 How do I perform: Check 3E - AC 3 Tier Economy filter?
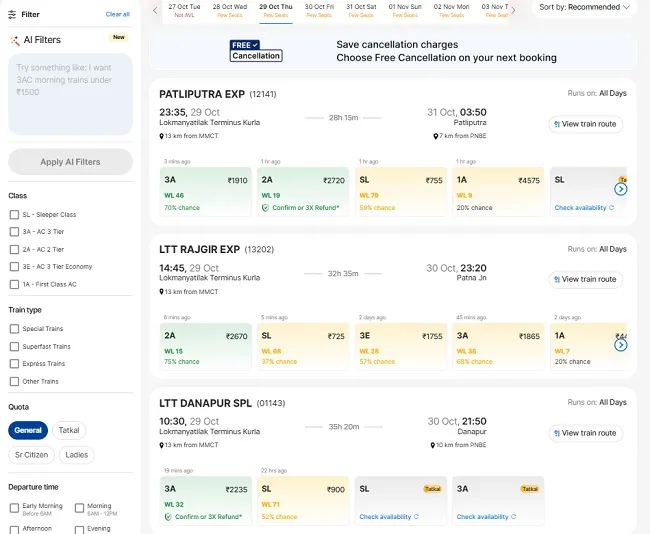(x=15, y=266)
